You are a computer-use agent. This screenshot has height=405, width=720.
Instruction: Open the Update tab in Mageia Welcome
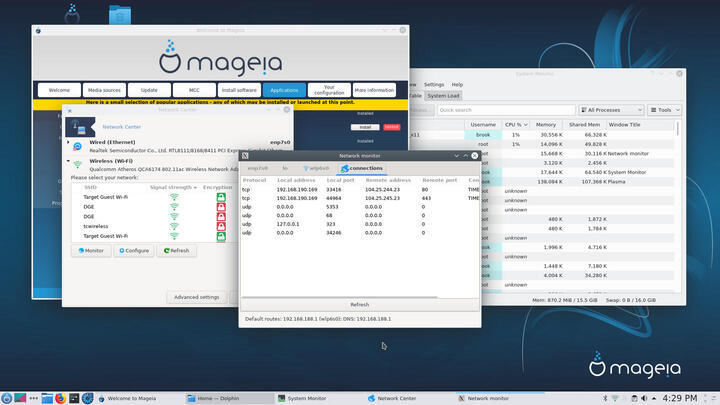tap(149, 90)
